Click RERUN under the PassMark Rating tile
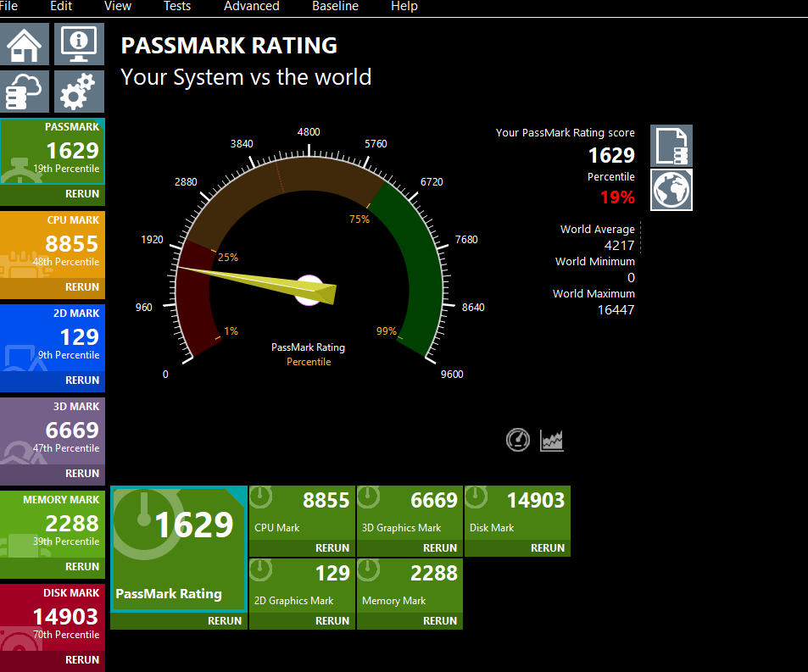Viewport: 808px width, 672px height. pos(225,621)
